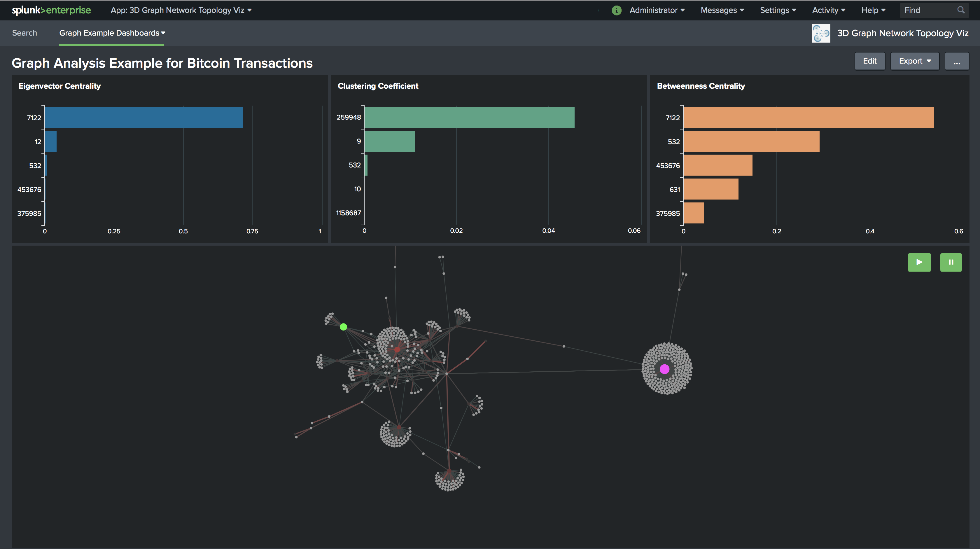Image resolution: width=980 pixels, height=549 pixels.
Task: Click the Eigenvector Centrality panel title
Action: pos(60,86)
